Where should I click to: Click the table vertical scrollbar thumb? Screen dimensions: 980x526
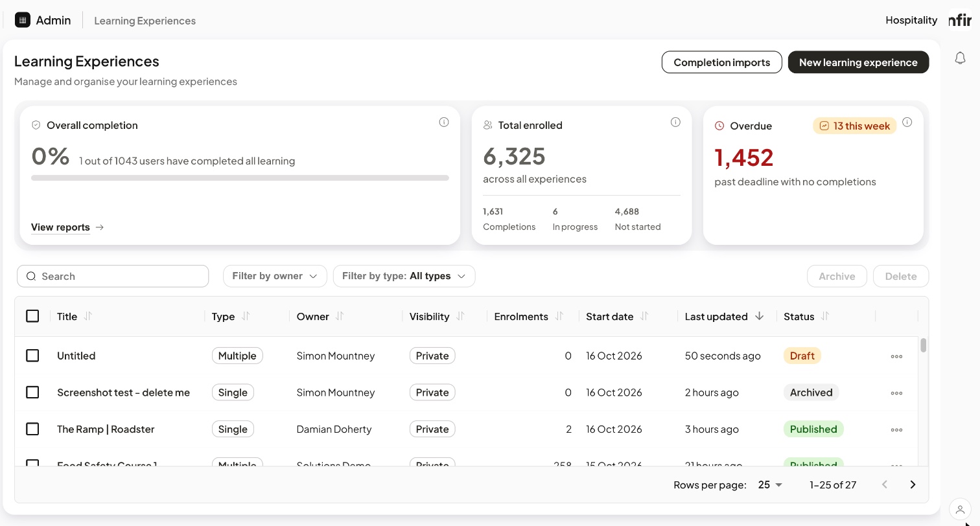tap(923, 345)
